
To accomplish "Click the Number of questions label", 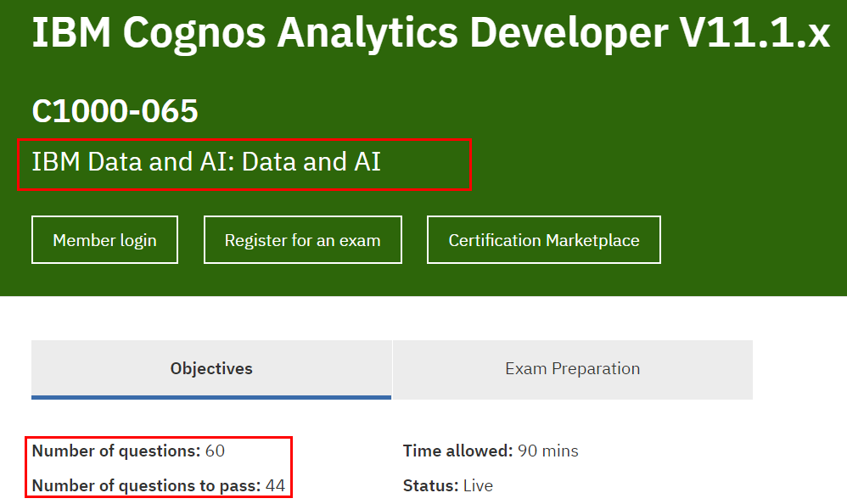I will [116, 451].
